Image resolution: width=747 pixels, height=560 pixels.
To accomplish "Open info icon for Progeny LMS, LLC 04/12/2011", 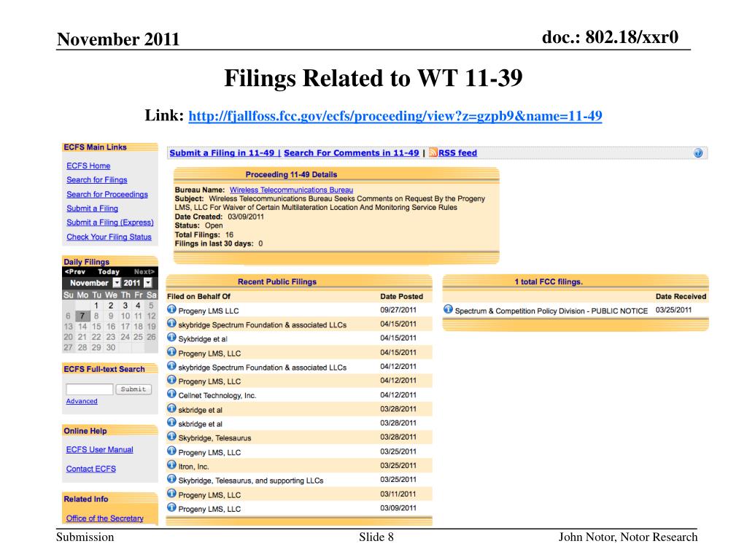I will (171, 380).
